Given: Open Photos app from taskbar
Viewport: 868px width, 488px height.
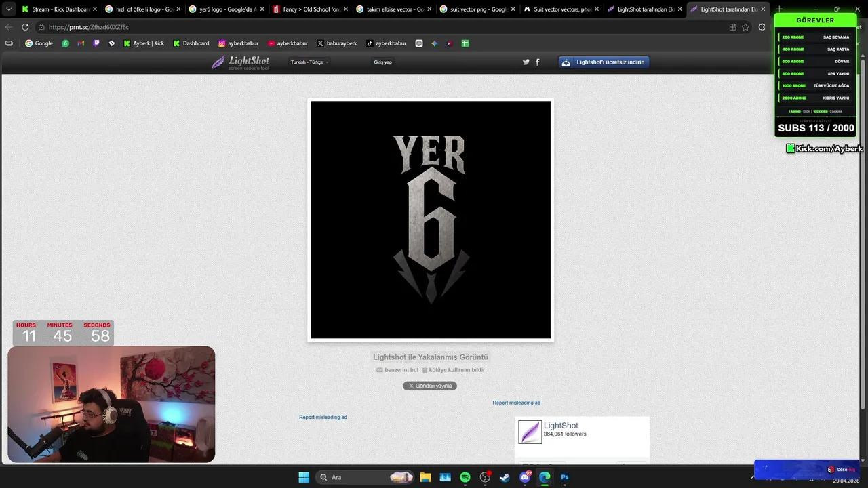Looking at the screenshot, I should point(446,477).
